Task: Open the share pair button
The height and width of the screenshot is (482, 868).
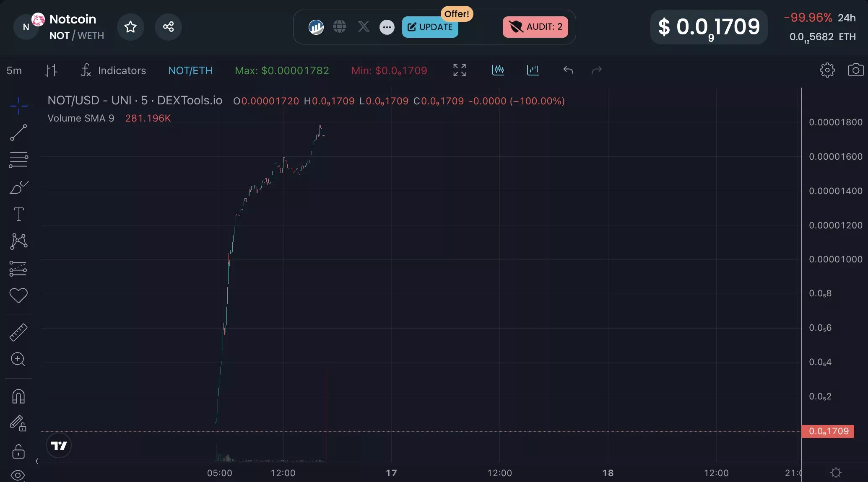Action: [168, 27]
